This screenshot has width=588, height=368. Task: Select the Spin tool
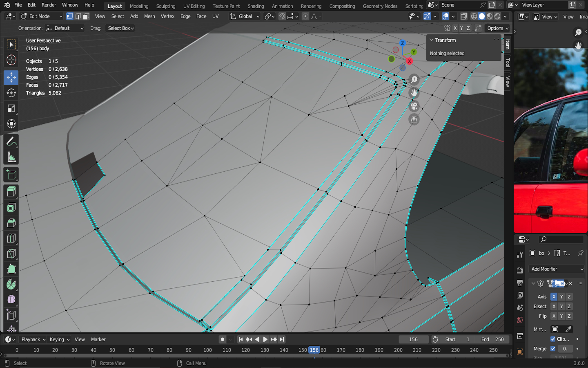click(x=11, y=285)
